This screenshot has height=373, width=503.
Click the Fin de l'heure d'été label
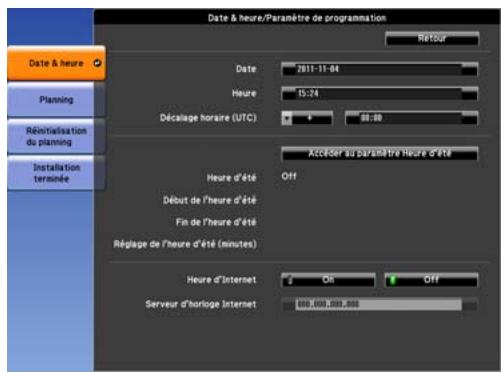point(216,222)
